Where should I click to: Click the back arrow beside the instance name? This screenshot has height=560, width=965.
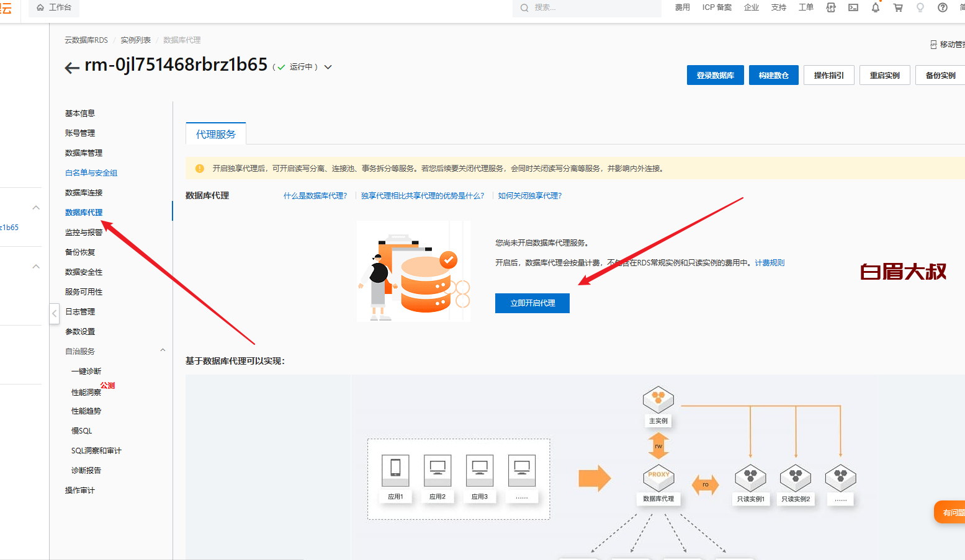pos(72,68)
